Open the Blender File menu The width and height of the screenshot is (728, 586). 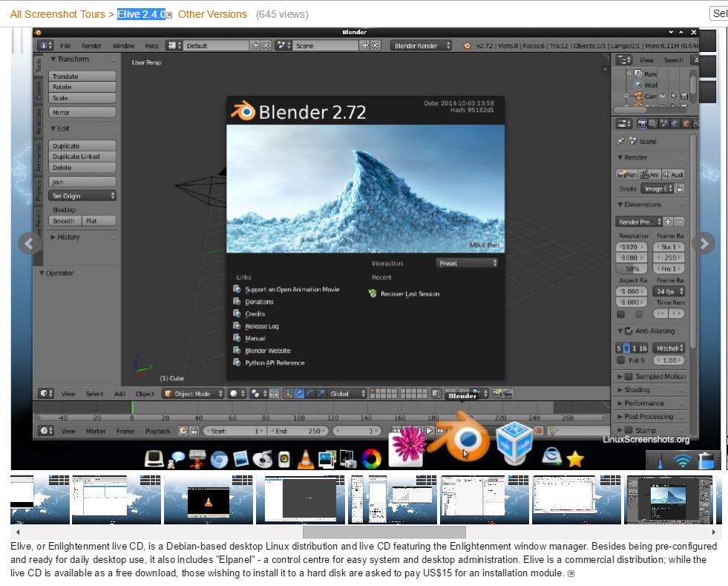[65, 45]
